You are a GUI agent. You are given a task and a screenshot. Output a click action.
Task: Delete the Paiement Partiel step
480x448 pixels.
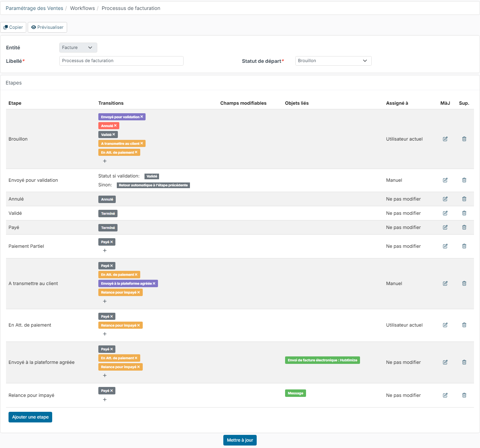tap(464, 246)
